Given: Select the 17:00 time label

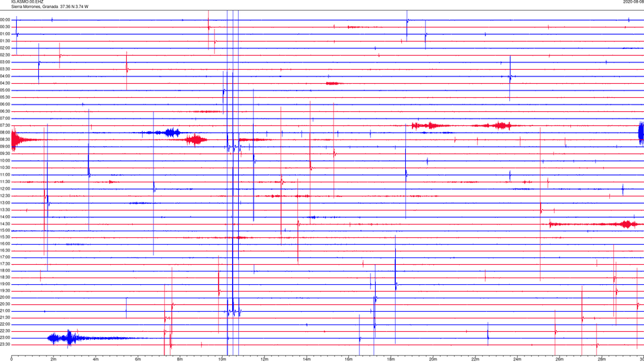Looking at the screenshot, I should pos(5,257).
